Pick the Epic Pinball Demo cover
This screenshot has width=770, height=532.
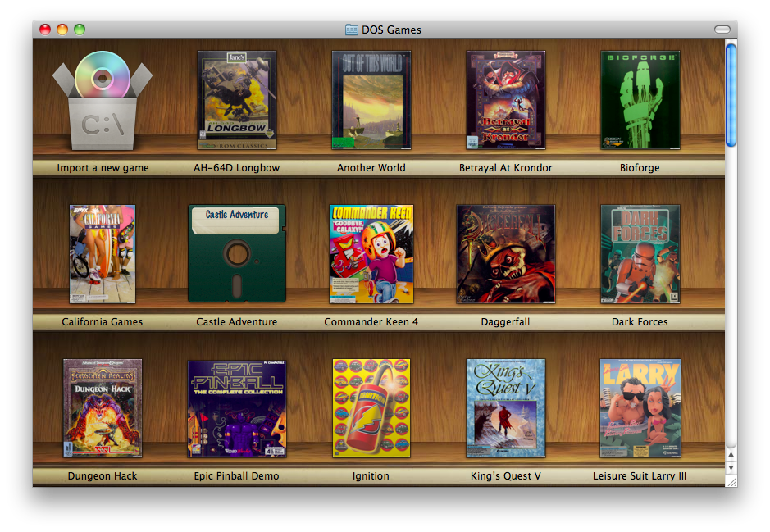tap(237, 408)
